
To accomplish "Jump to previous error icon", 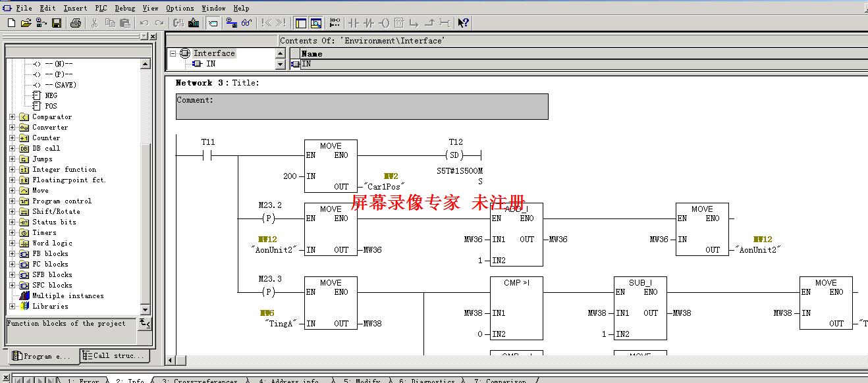I will click(266, 23).
